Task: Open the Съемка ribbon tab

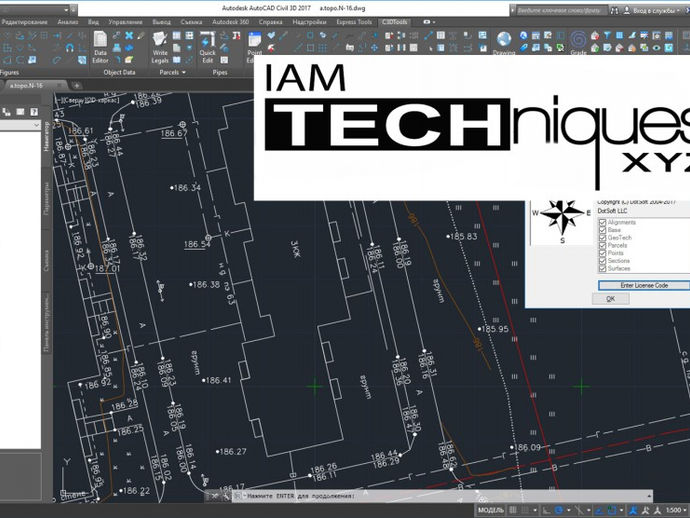Action: pyautogui.click(x=191, y=22)
